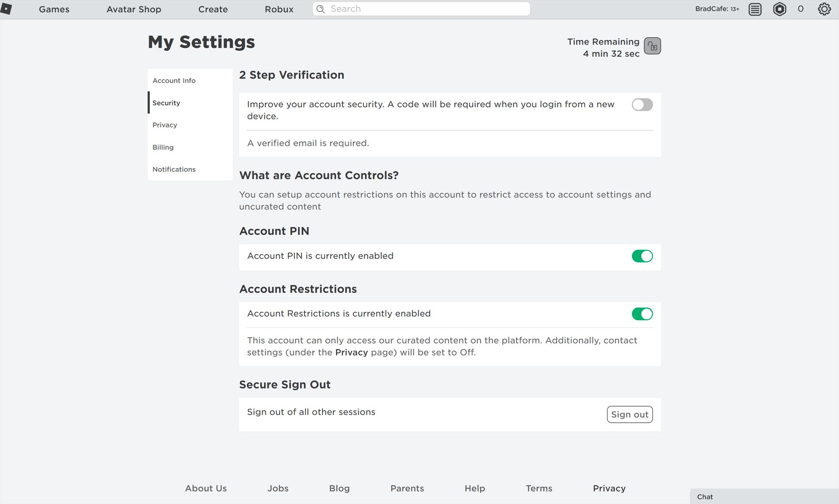Click Sign out of all sessions button
The image size is (839, 504).
(x=630, y=414)
